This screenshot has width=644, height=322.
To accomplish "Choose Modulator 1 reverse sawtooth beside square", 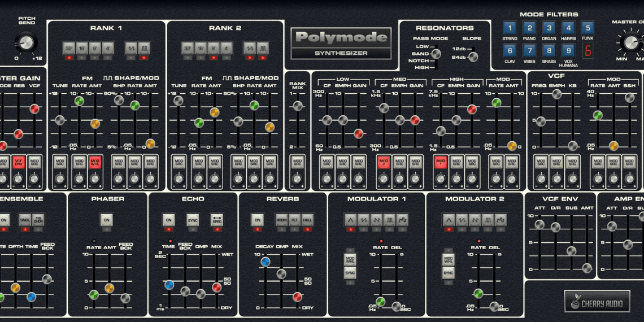I will [x=377, y=220].
